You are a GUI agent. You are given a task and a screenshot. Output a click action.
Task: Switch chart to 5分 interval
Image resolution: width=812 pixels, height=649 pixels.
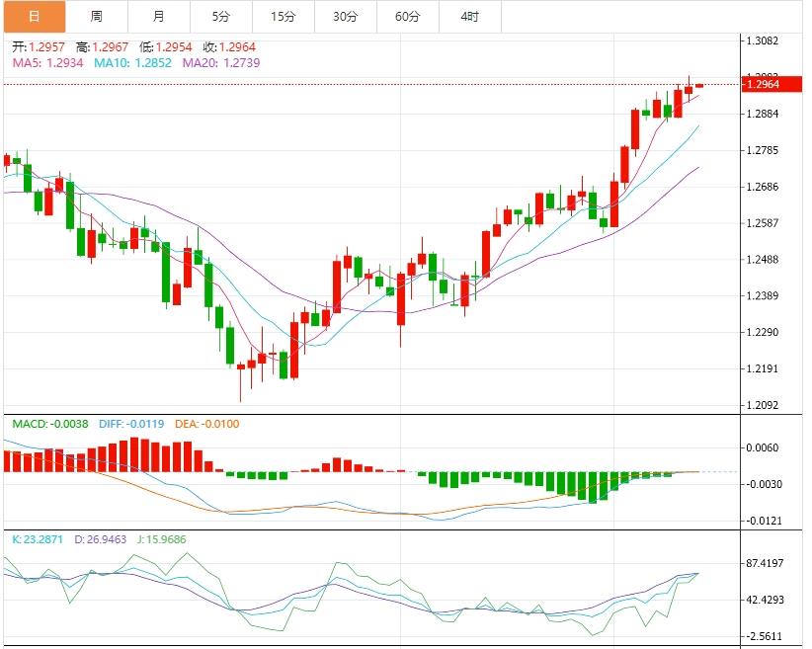pyautogui.click(x=220, y=17)
